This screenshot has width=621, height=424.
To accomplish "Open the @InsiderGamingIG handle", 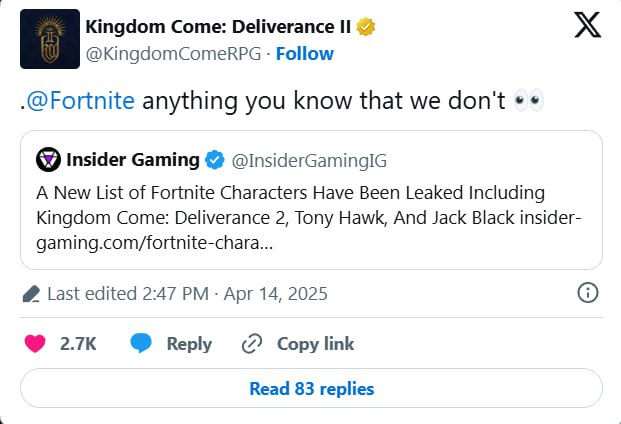I will [x=309, y=159].
